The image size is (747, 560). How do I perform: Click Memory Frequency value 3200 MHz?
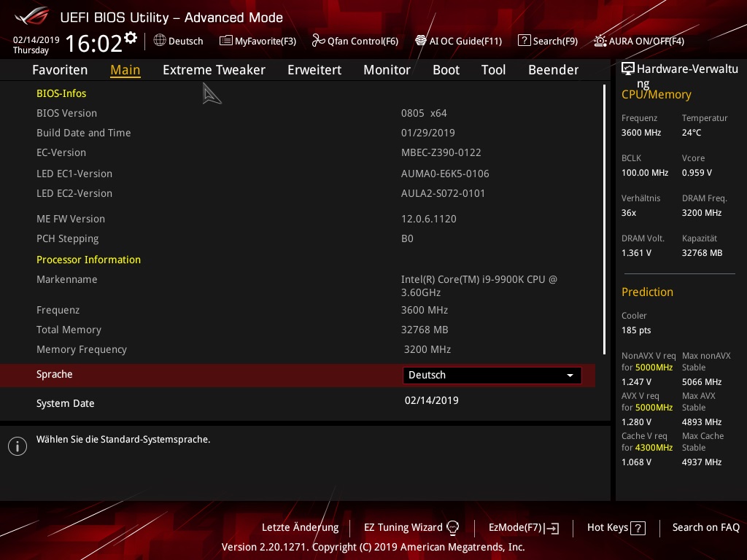pos(427,349)
